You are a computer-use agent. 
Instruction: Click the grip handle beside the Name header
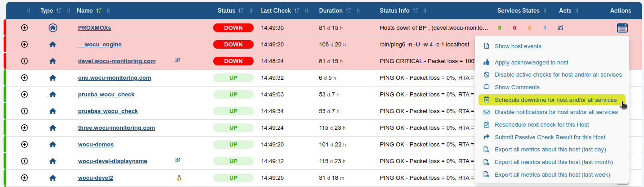coord(108,11)
